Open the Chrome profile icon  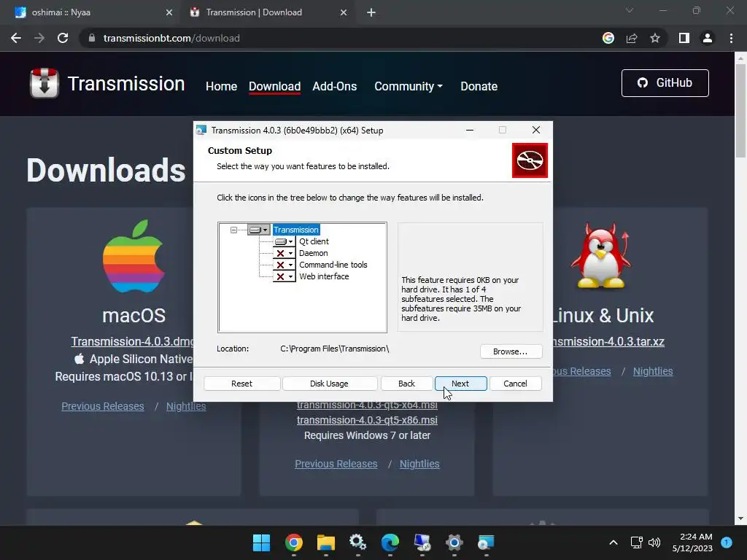point(708,38)
